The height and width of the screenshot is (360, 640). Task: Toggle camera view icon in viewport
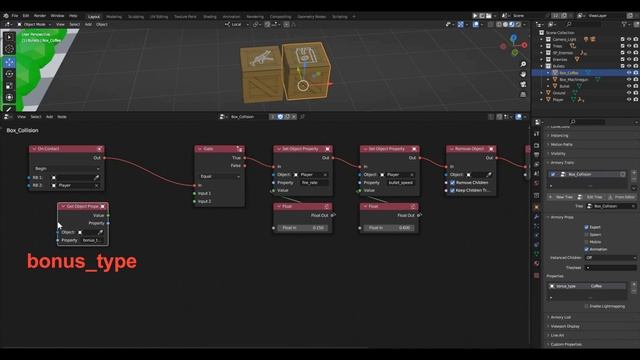pyautogui.click(x=523, y=84)
